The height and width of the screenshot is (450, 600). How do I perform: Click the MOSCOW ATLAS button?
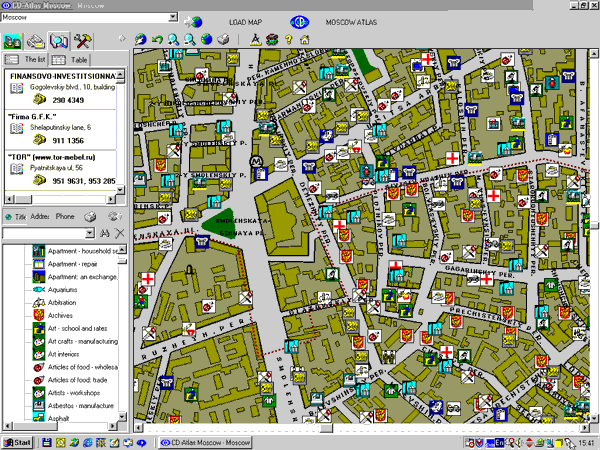point(351,22)
